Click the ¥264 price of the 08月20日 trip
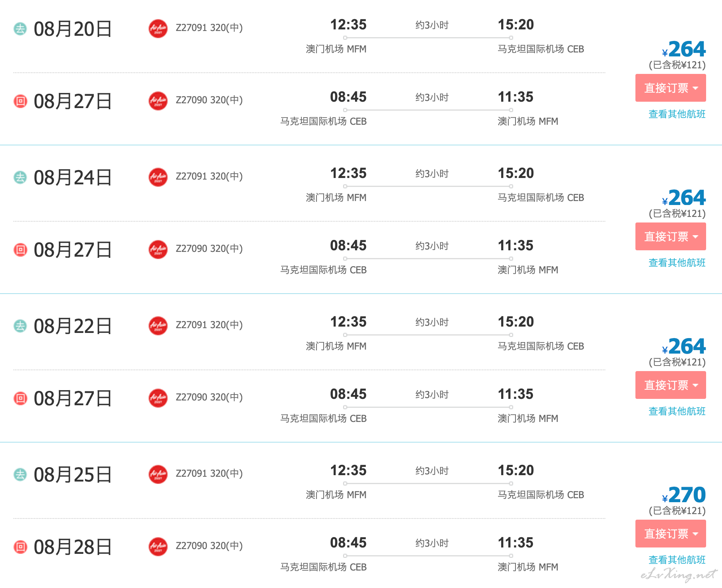 [x=683, y=49]
